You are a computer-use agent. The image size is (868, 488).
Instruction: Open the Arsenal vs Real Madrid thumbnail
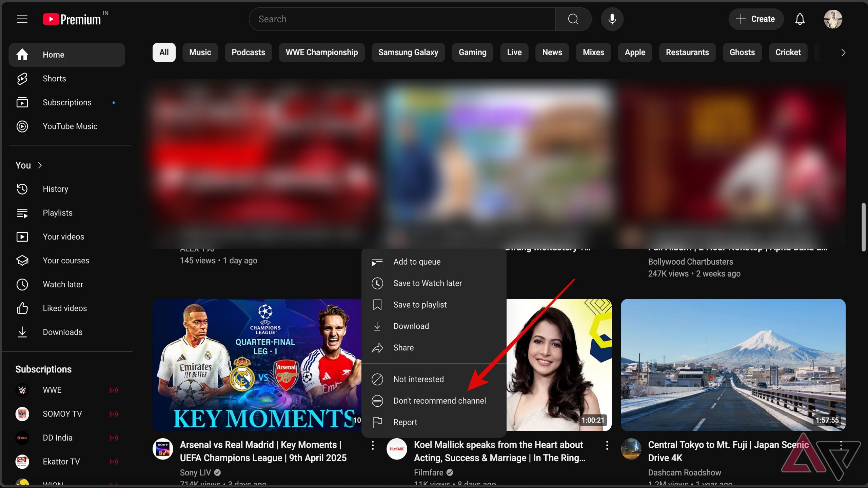coord(257,365)
